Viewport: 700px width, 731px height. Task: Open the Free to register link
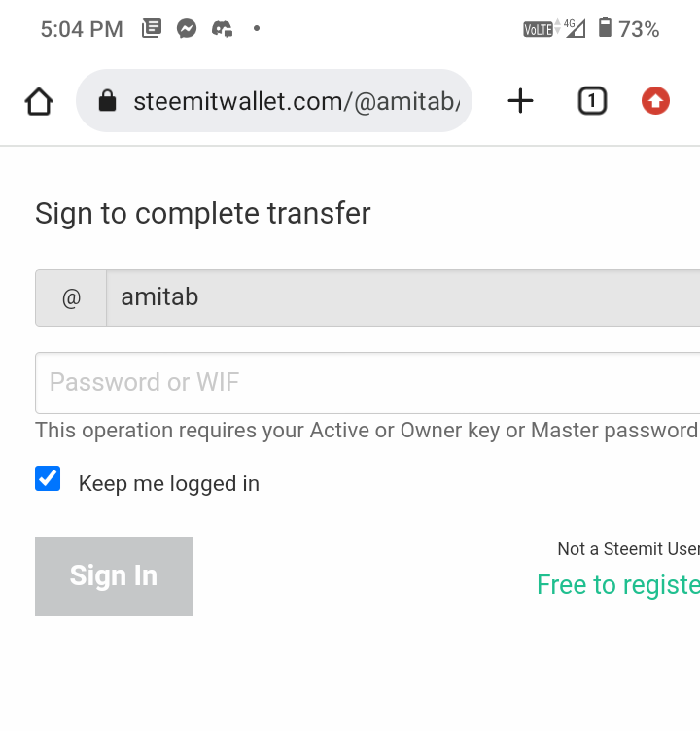click(618, 584)
